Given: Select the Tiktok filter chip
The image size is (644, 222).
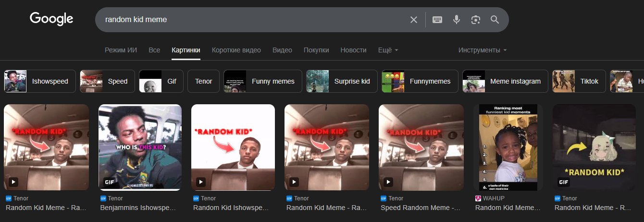Looking at the screenshot, I should [x=579, y=81].
